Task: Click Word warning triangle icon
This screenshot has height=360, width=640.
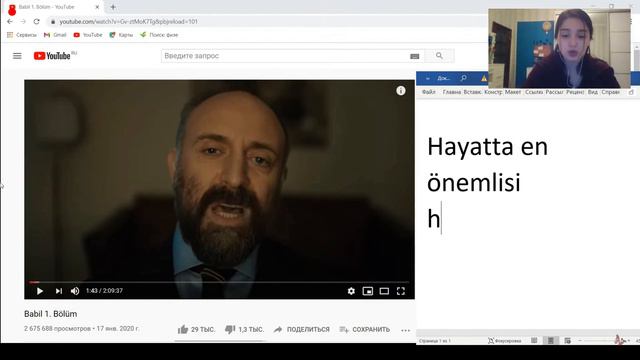Action: pos(484,78)
